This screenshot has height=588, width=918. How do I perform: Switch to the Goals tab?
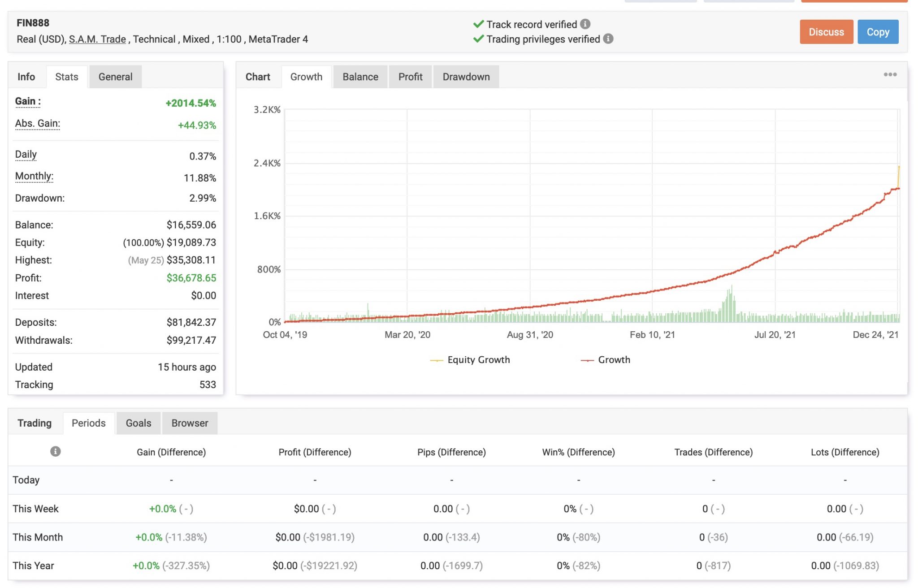point(139,423)
